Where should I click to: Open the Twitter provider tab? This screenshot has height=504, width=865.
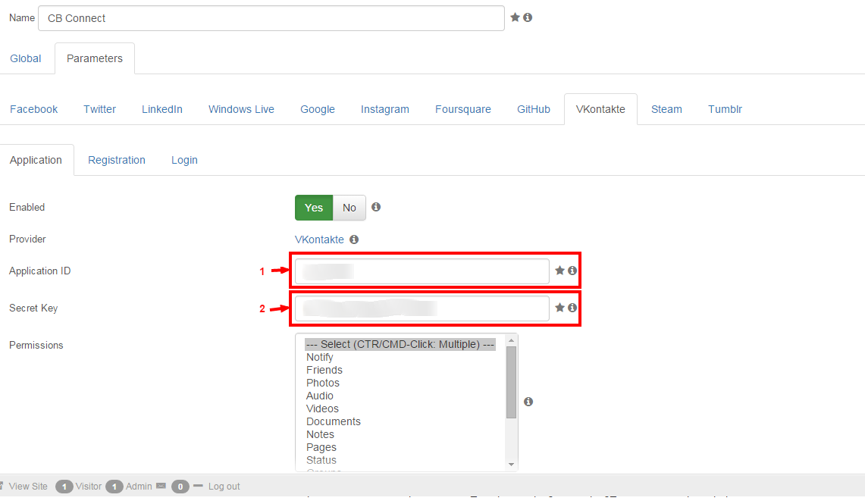click(100, 109)
